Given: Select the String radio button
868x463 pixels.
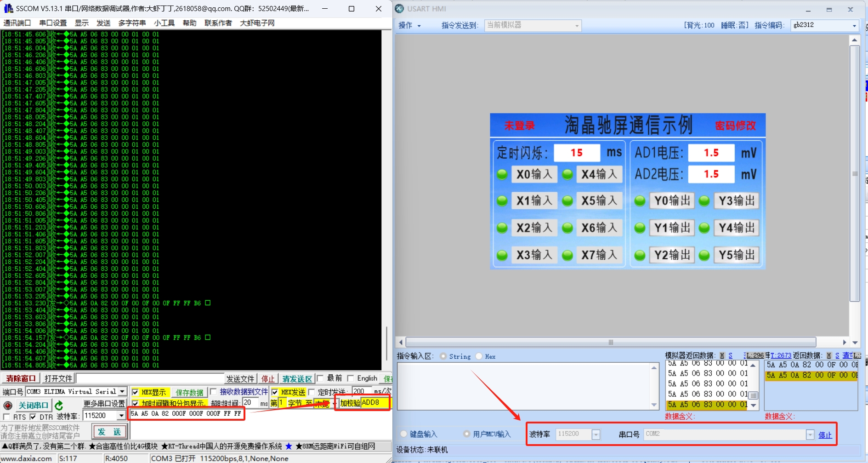Looking at the screenshot, I should tap(443, 356).
